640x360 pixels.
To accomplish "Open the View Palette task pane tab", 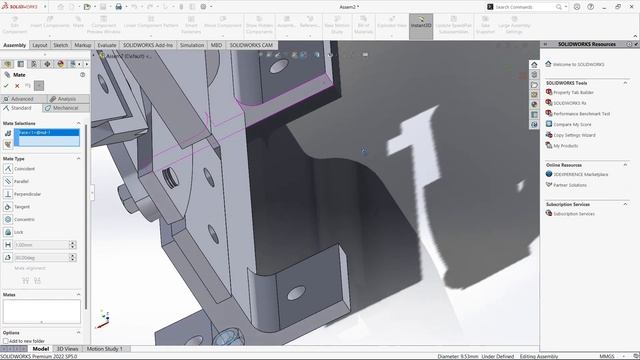I will (534, 95).
